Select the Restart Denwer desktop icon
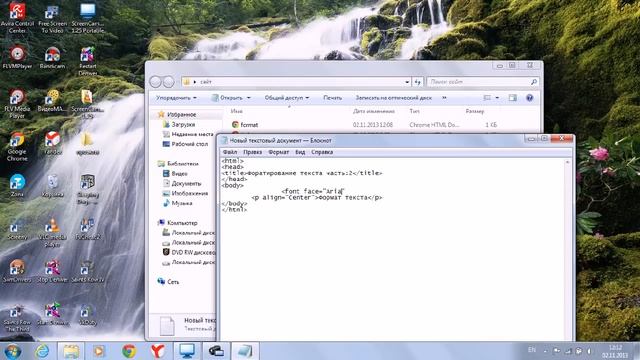The image size is (640, 360). (x=87, y=61)
